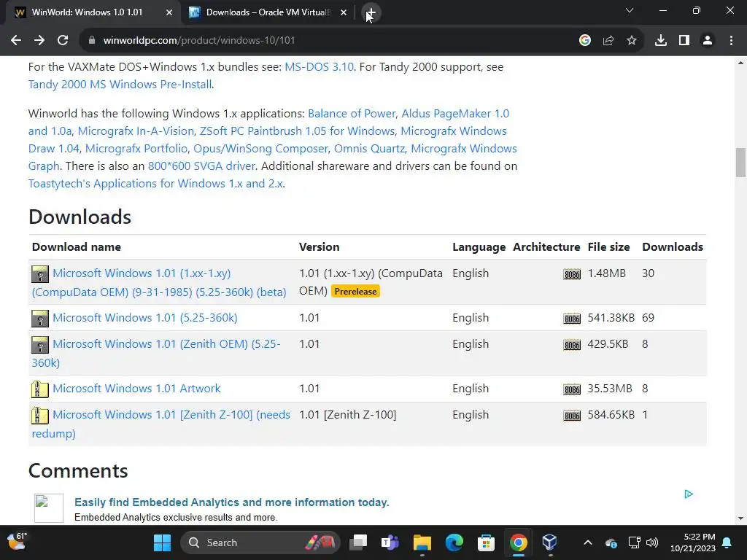The image size is (747, 560).
Task: Open the Chrome profile menu
Action: click(x=708, y=41)
